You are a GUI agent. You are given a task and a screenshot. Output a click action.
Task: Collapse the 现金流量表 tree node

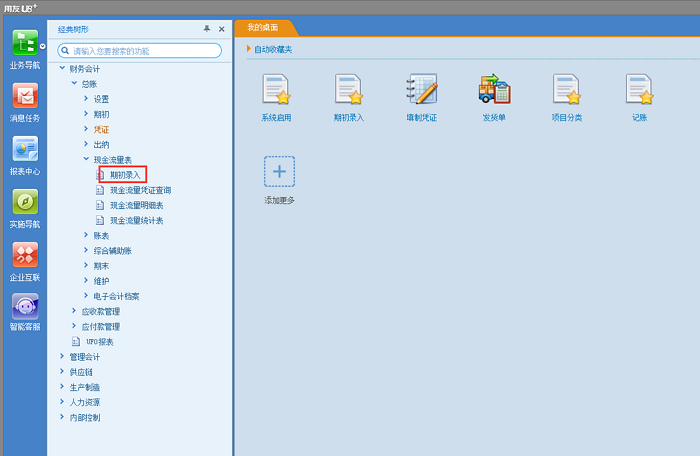tap(86, 159)
